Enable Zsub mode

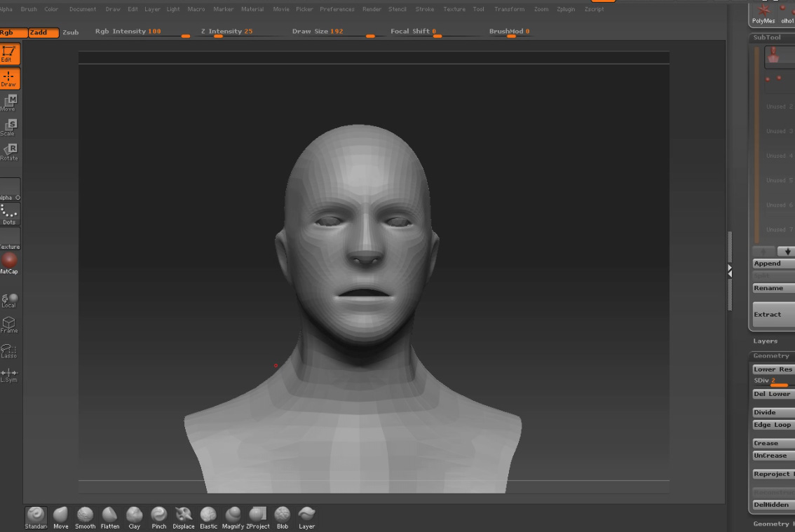tap(70, 32)
